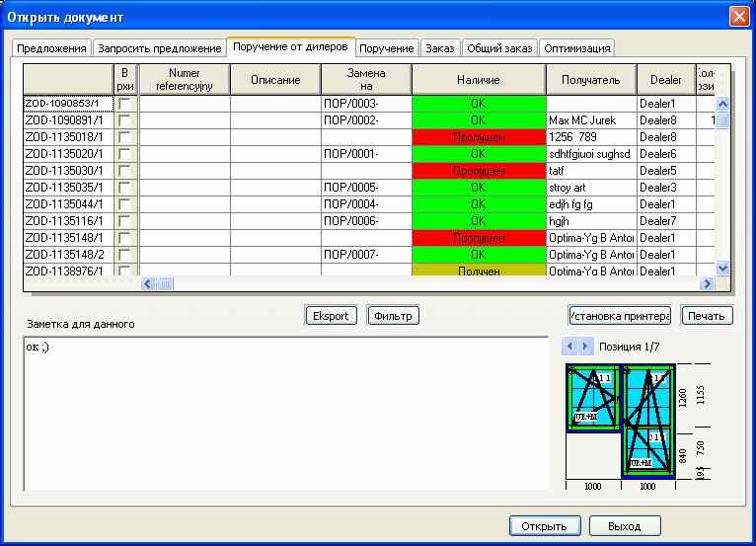Tick the checkbox for row ZOD-1135020/1

[124, 154]
